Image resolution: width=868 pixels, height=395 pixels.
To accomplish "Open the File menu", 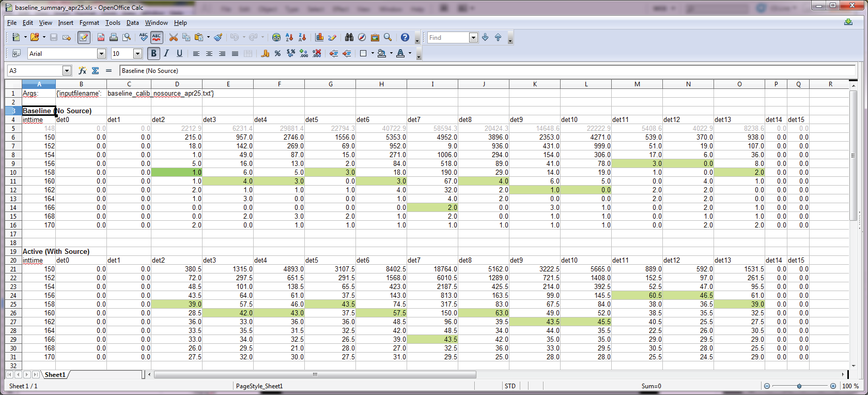I will coord(12,23).
